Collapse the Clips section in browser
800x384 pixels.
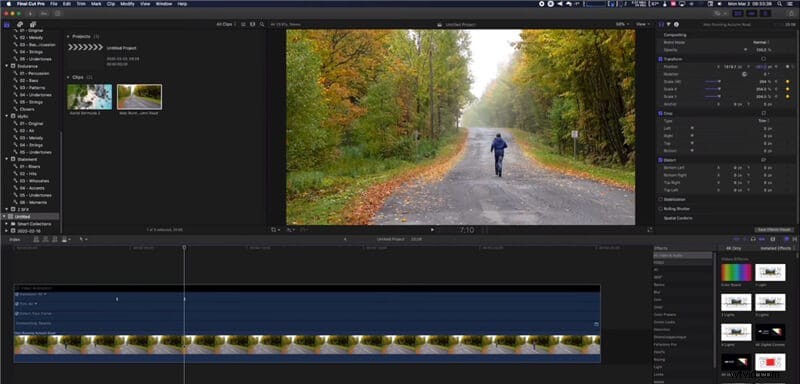tap(69, 78)
